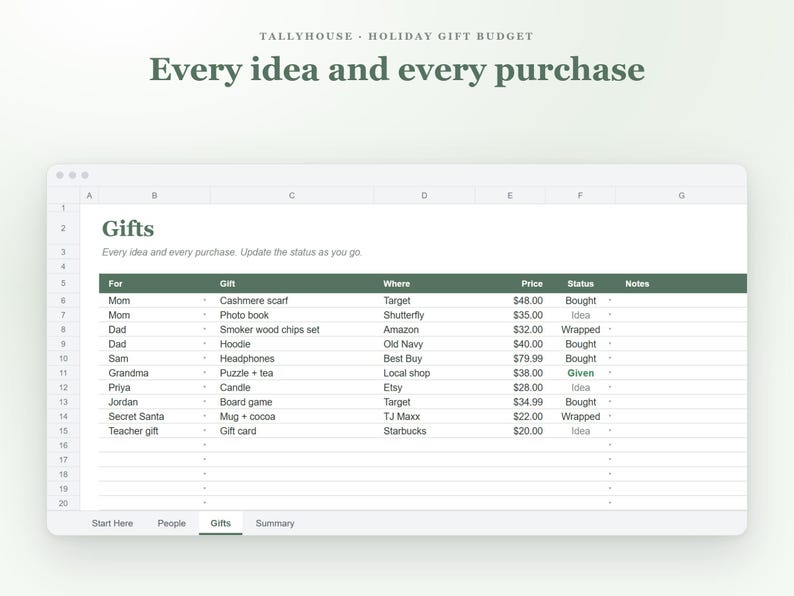Open the For dropdown next to Grandma

point(205,373)
